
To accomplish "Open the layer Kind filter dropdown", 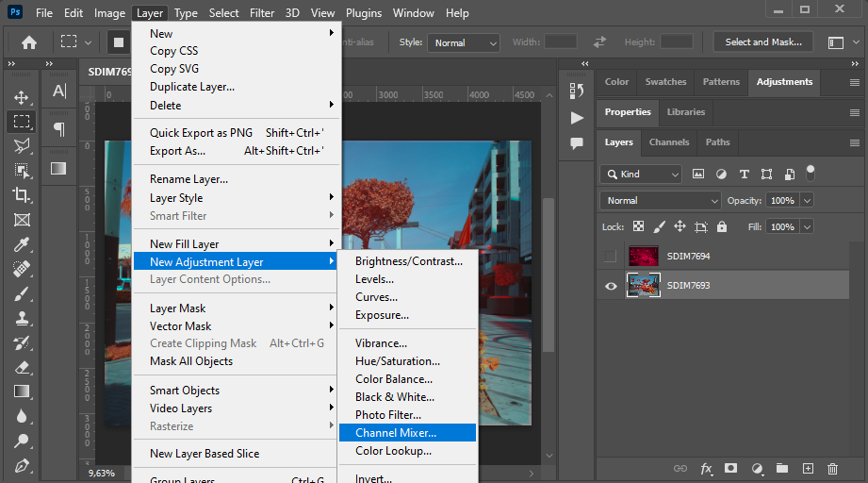I will (x=641, y=175).
